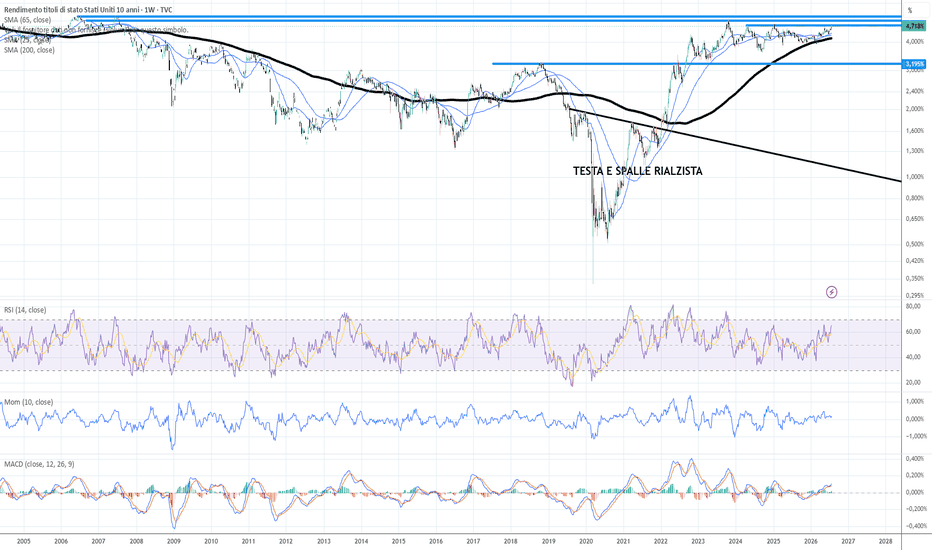This screenshot has height=550, width=932.
Task: Click the 4,000% price scale value
Action: pyautogui.click(x=915, y=41)
